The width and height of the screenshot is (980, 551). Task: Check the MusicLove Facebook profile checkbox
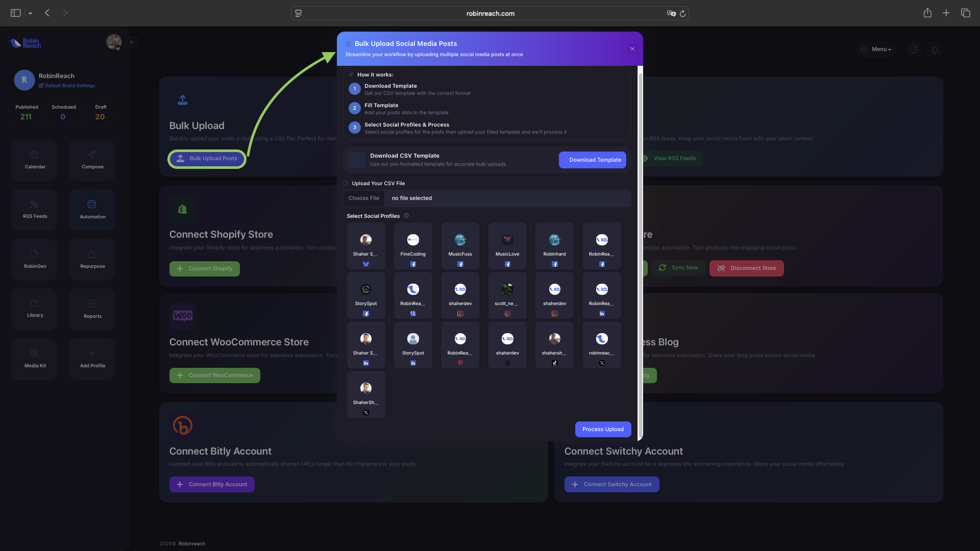[507, 227]
